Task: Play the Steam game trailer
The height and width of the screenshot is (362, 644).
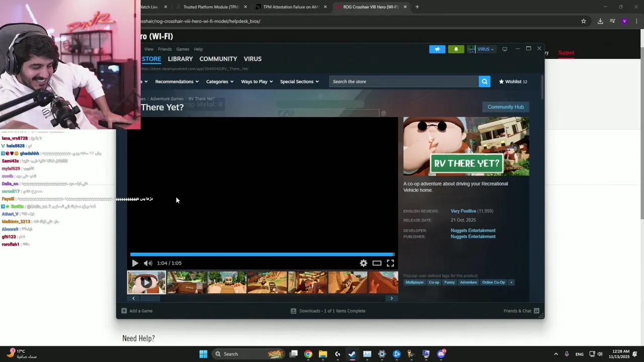Action: click(x=135, y=263)
